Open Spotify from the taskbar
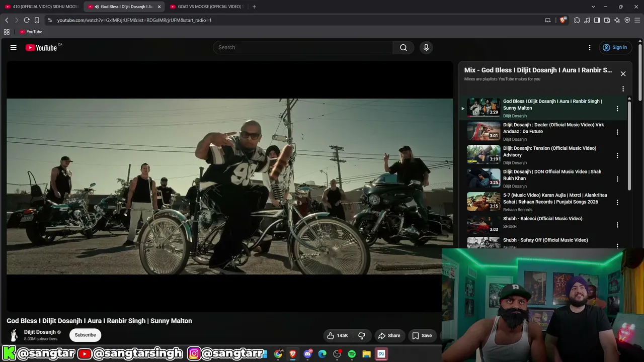 (x=352, y=354)
